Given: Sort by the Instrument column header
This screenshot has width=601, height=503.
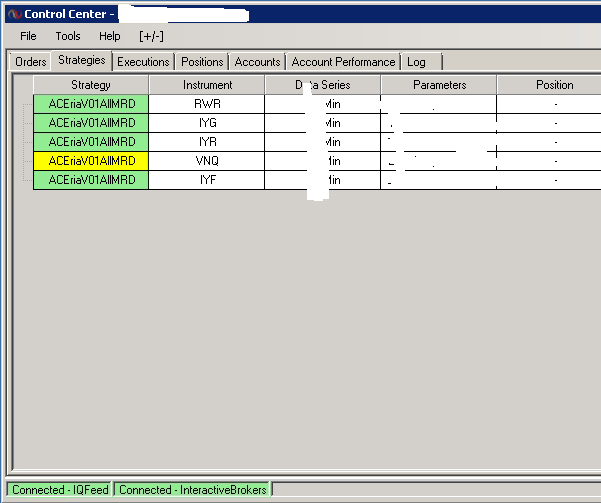Looking at the screenshot, I should 207,85.
